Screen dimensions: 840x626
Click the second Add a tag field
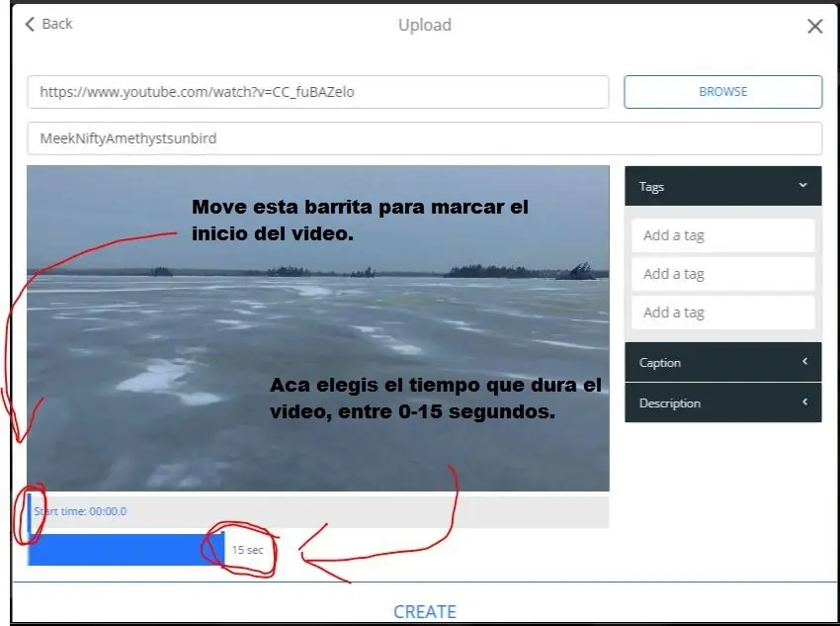pyautogui.click(x=722, y=274)
